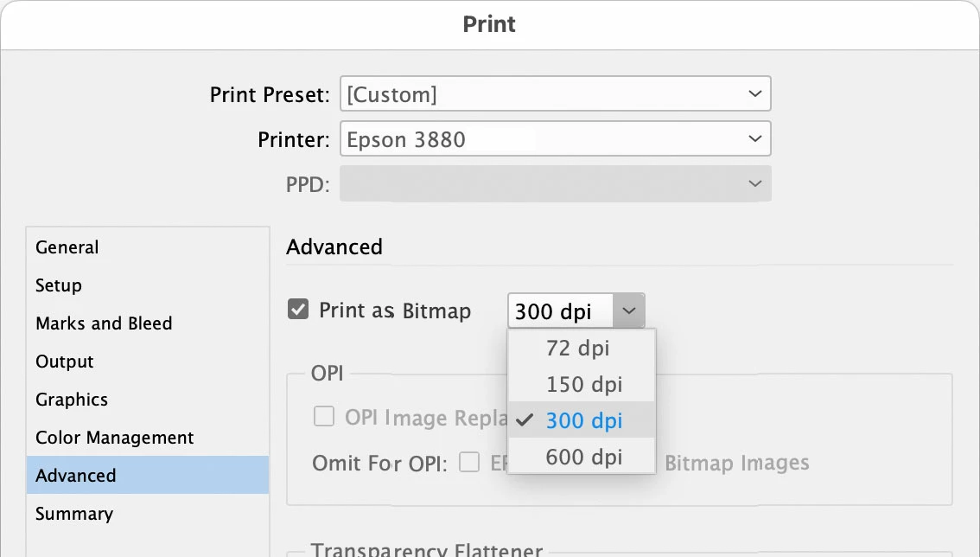Choose 600 dpi from the list
980x557 pixels.
[x=582, y=457]
